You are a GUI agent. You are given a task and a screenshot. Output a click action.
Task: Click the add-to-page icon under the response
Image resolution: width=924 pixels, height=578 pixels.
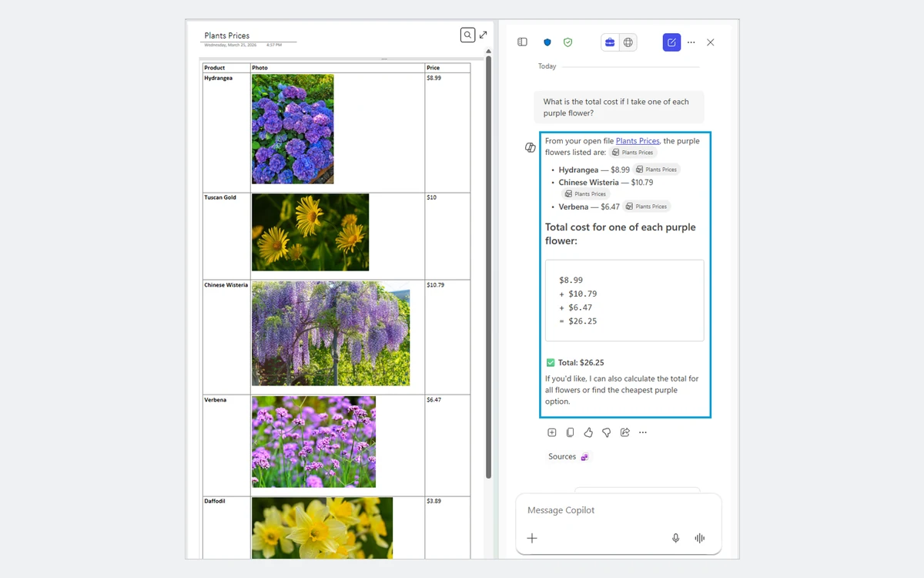tap(552, 432)
